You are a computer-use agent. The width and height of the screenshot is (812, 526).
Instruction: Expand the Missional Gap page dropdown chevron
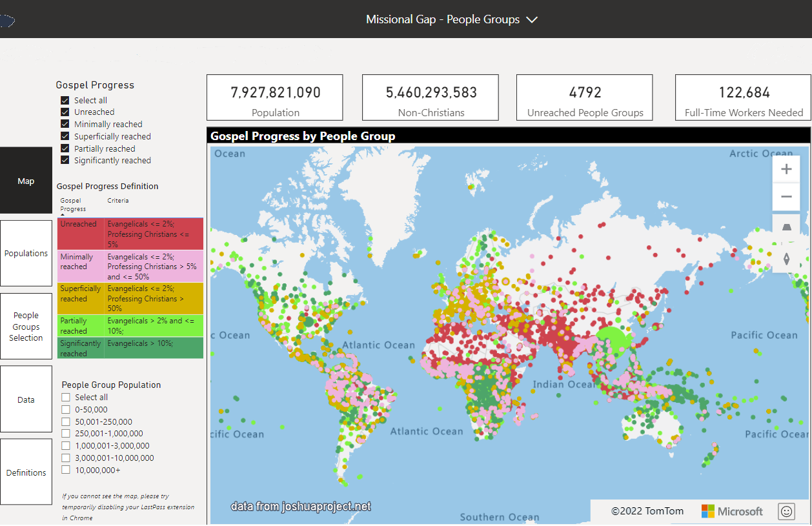tap(532, 19)
